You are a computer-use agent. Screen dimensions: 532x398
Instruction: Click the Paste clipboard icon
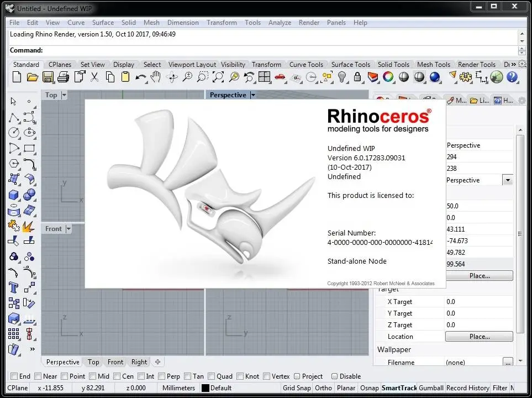click(x=125, y=77)
